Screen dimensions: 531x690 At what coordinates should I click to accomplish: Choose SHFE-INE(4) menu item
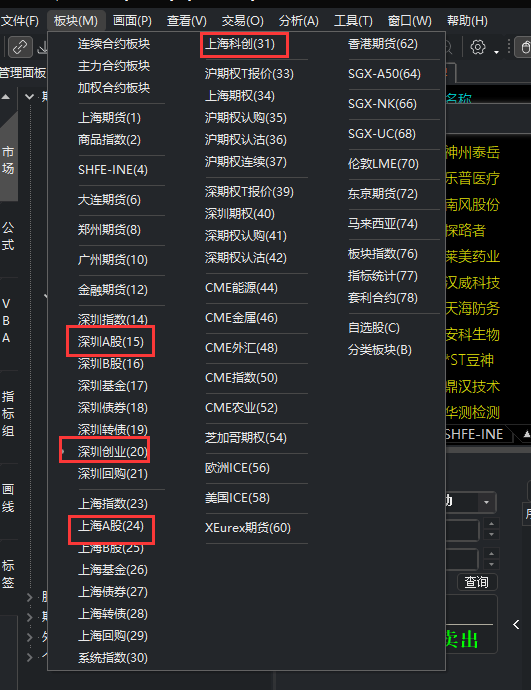113,169
